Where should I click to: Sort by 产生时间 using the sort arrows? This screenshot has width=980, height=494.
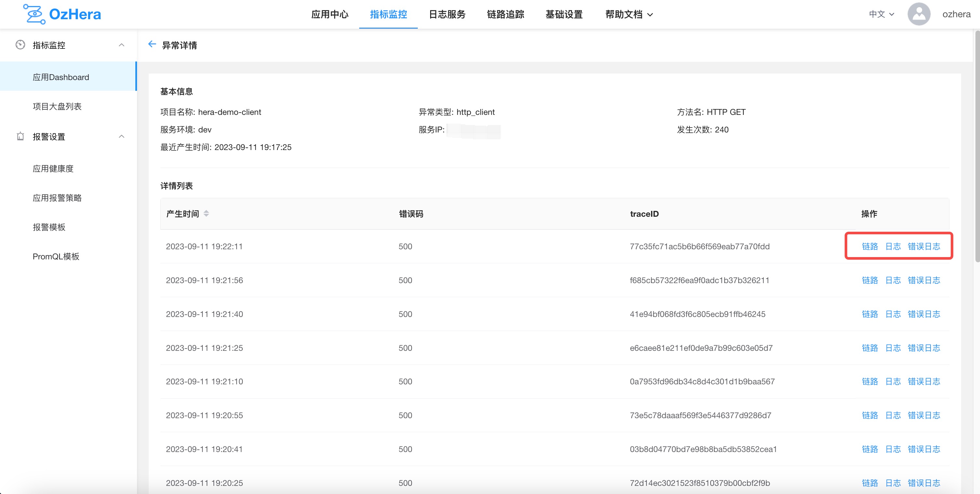(206, 213)
